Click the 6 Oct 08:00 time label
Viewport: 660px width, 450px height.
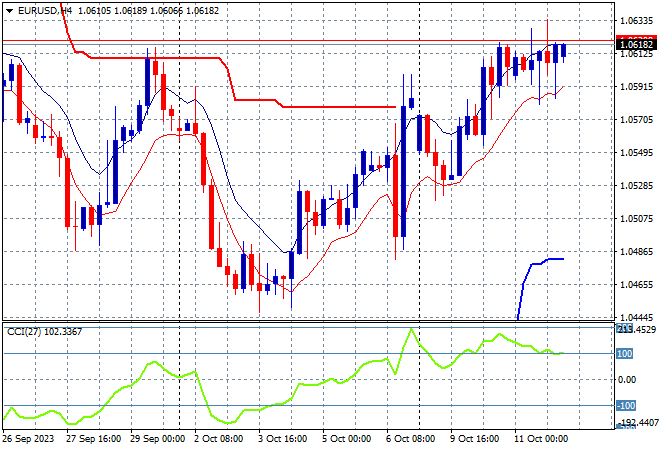(410, 439)
